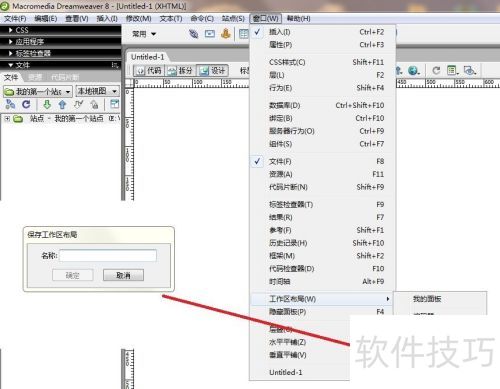The image size is (500, 389).
Task: Open the 命令(C) menu
Action: (202, 19)
